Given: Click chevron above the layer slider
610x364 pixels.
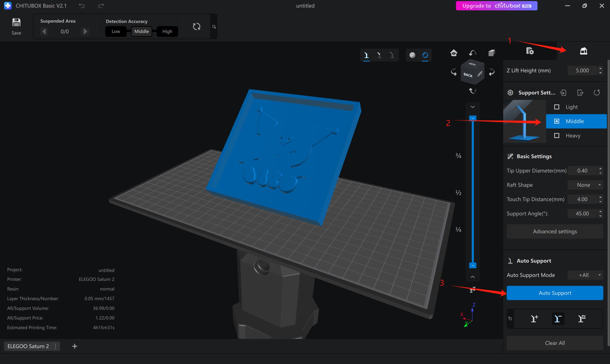Looking at the screenshot, I should [x=473, y=107].
